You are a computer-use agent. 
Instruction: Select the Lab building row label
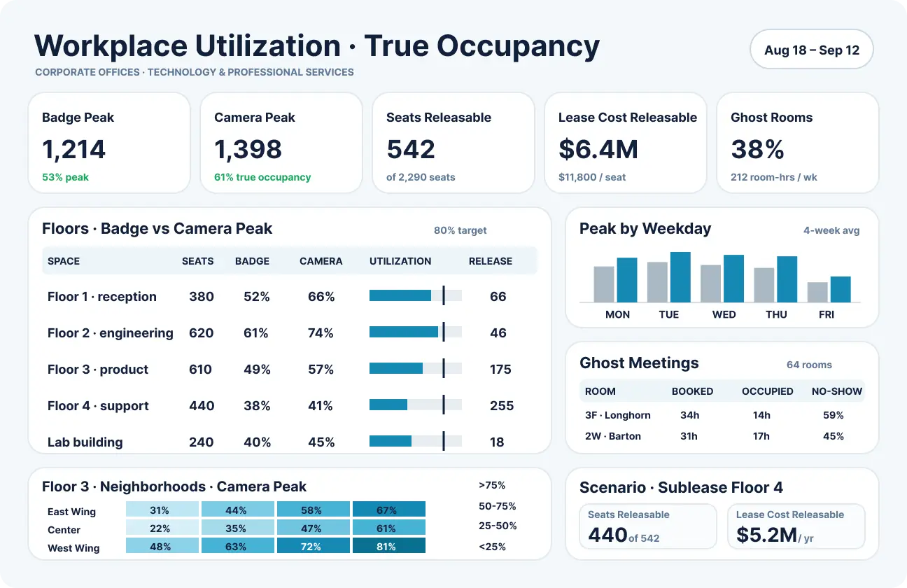[85, 442]
